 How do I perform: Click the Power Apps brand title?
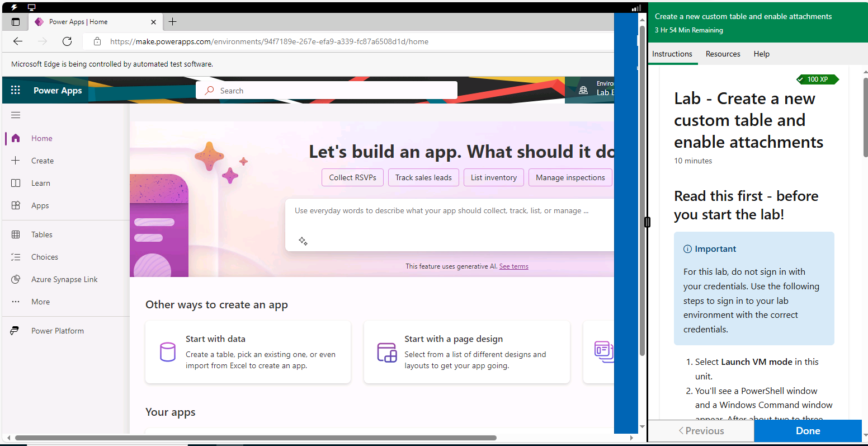tap(58, 91)
